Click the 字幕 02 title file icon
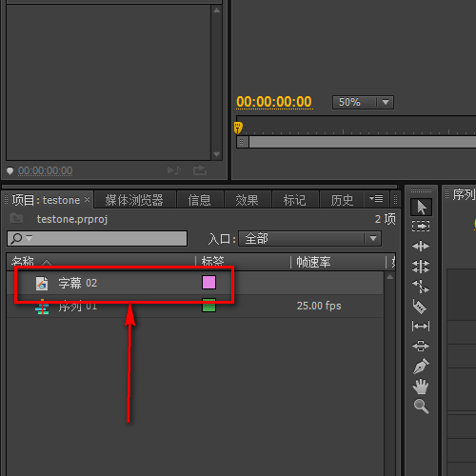 (42, 284)
